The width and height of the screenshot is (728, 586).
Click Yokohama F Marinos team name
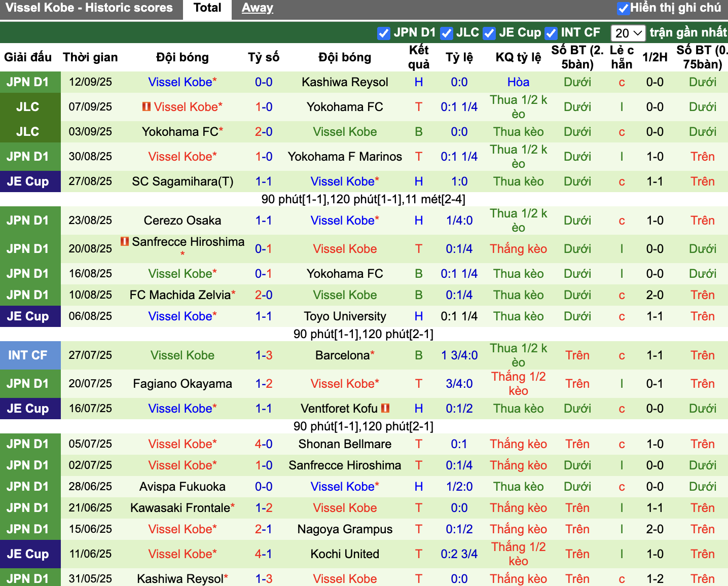(345, 157)
